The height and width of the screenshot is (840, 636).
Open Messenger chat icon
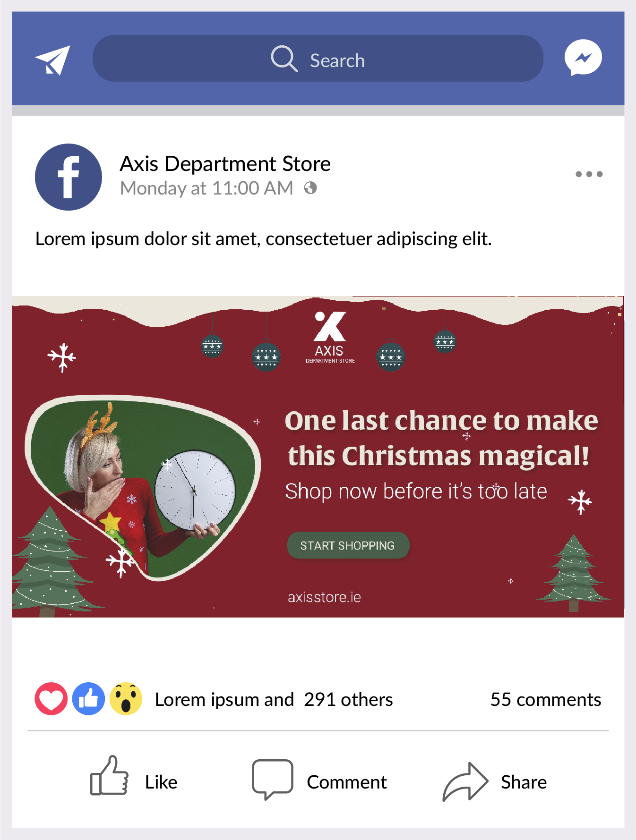583,58
